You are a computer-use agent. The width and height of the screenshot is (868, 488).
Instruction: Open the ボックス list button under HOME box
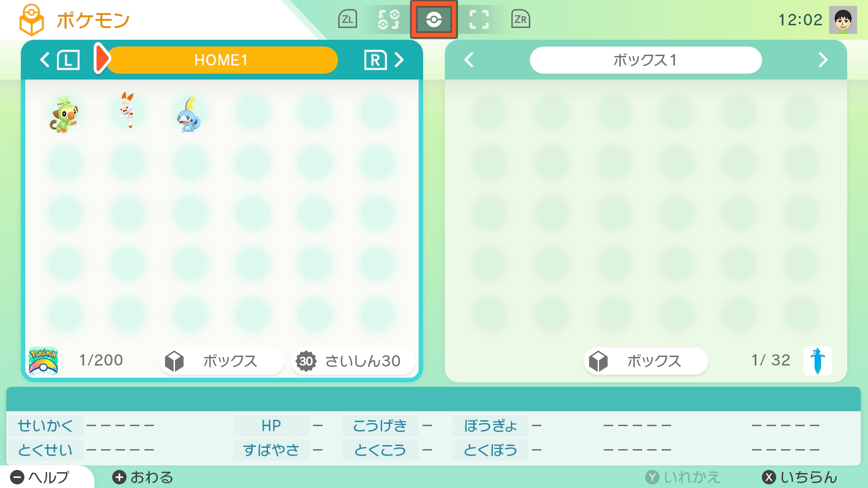pos(222,361)
